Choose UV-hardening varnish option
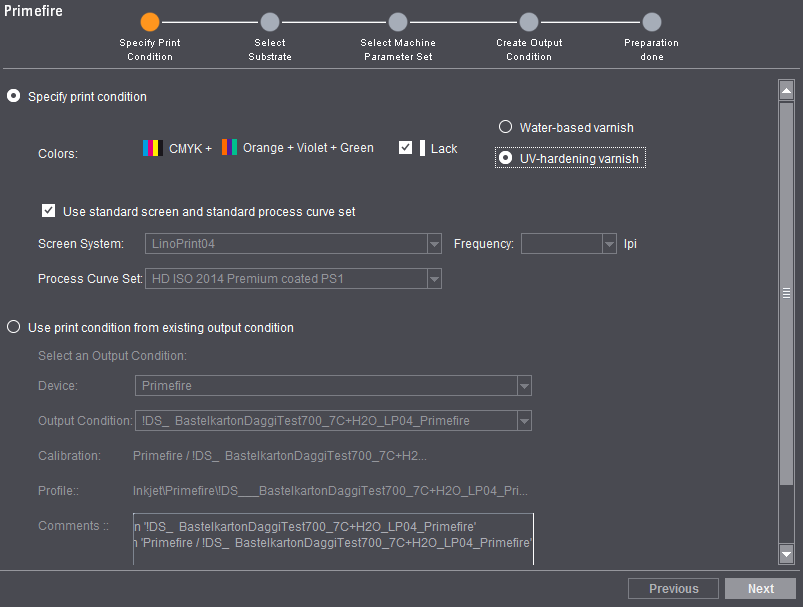Screen dimensions: 803x607 (x=505, y=158)
